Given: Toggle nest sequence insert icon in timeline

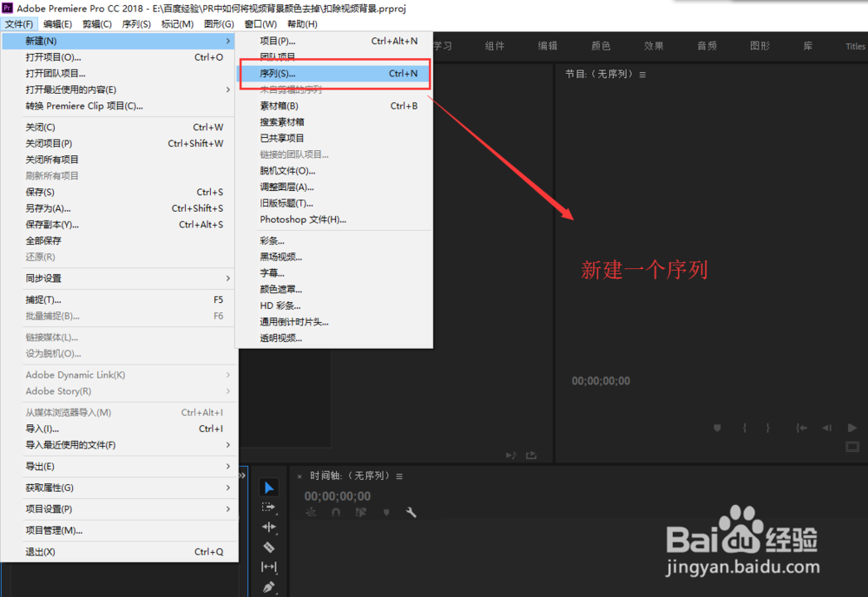Looking at the screenshot, I should 311,512.
